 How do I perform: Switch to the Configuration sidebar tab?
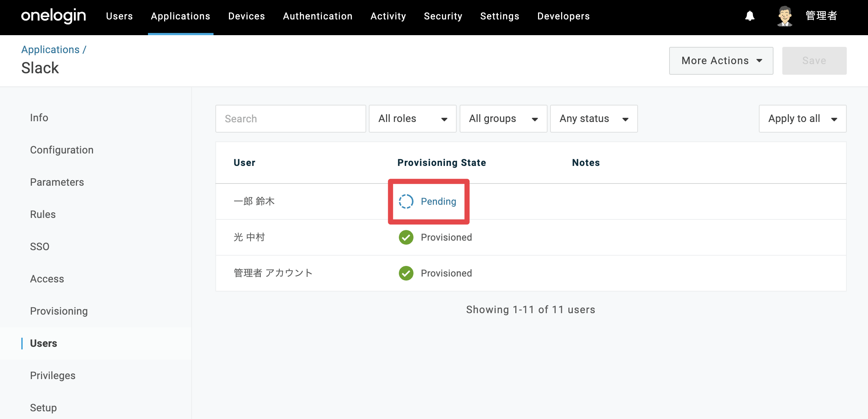pos(62,150)
